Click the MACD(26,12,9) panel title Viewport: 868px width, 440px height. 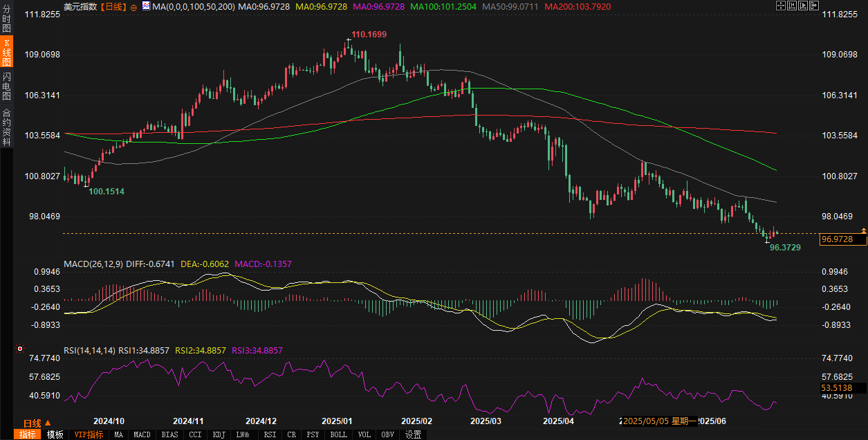coord(93,264)
